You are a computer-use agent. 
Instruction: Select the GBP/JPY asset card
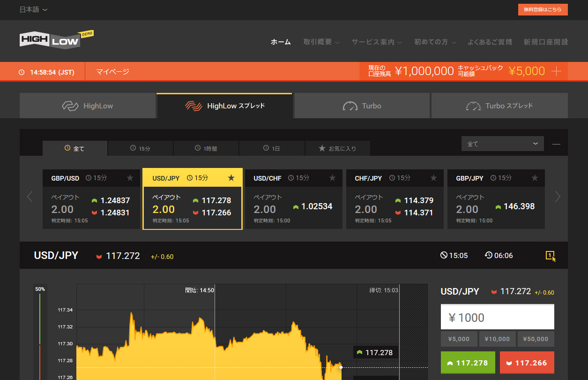(496, 199)
